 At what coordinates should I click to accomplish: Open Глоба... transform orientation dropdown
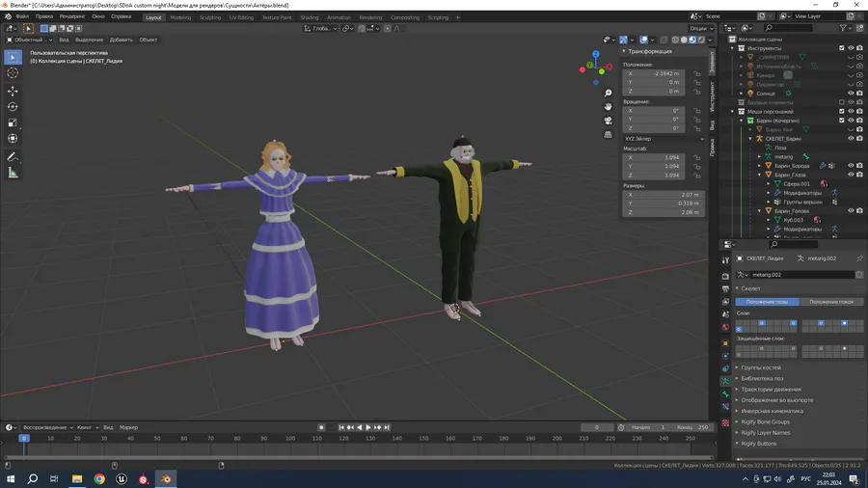coord(320,28)
